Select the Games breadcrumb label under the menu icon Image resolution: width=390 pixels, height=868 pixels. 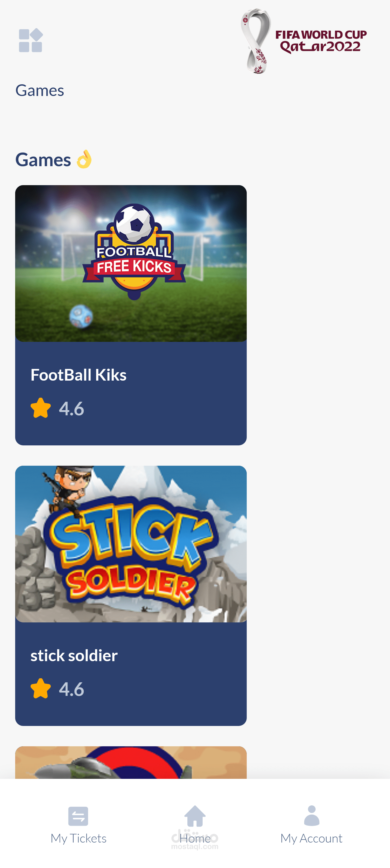tap(40, 90)
